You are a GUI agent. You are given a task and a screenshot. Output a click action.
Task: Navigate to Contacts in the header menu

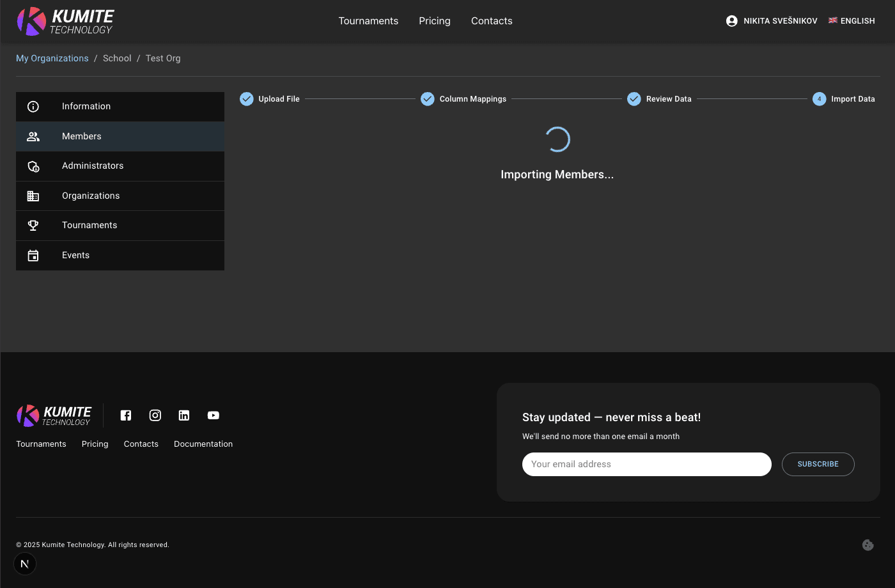pyautogui.click(x=491, y=20)
